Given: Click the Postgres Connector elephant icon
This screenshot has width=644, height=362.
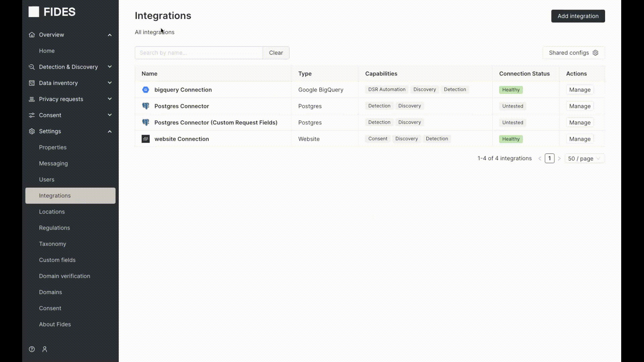Looking at the screenshot, I should tap(146, 106).
